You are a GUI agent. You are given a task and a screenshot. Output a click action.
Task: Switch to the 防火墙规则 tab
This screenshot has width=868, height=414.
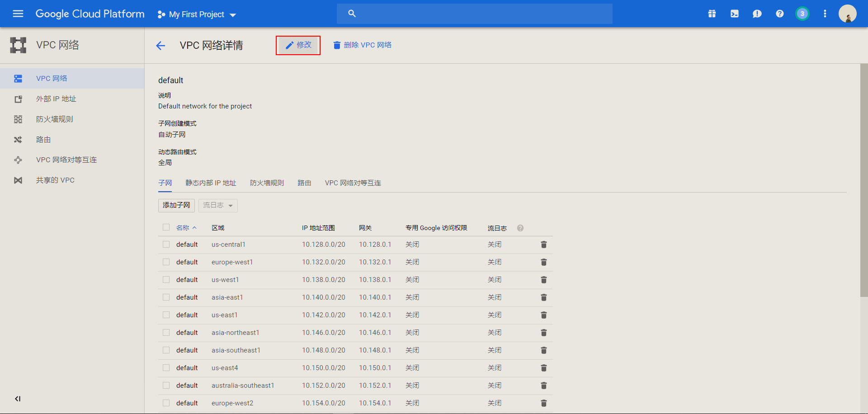pyautogui.click(x=267, y=183)
